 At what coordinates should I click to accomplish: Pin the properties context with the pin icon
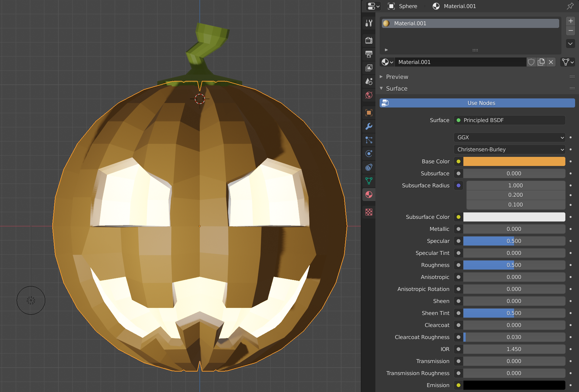click(x=570, y=6)
